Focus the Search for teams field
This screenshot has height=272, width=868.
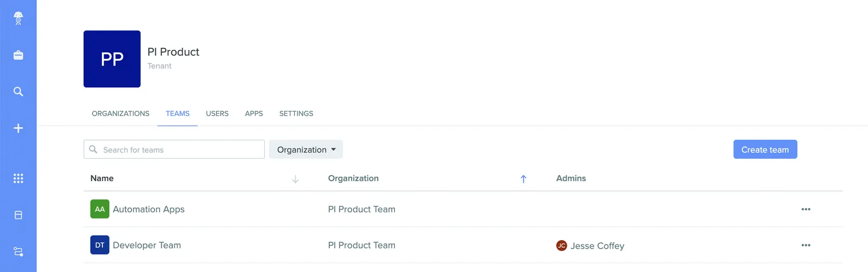point(174,150)
